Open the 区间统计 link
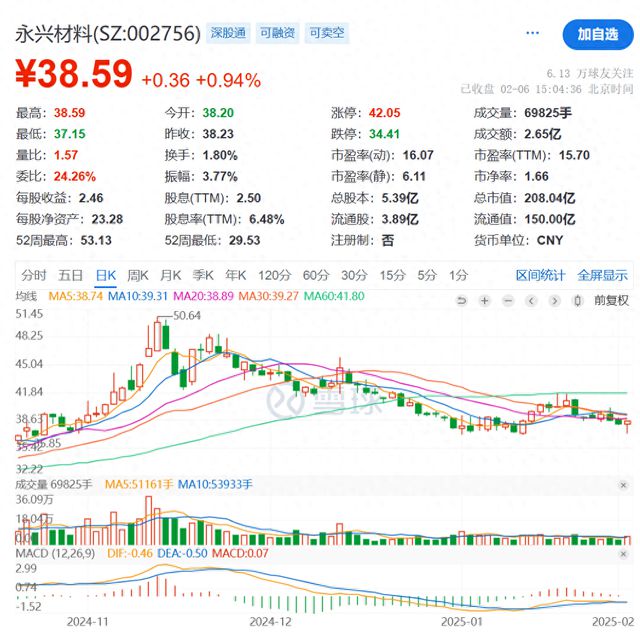This screenshot has height=636, width=640. pos(540,276)
